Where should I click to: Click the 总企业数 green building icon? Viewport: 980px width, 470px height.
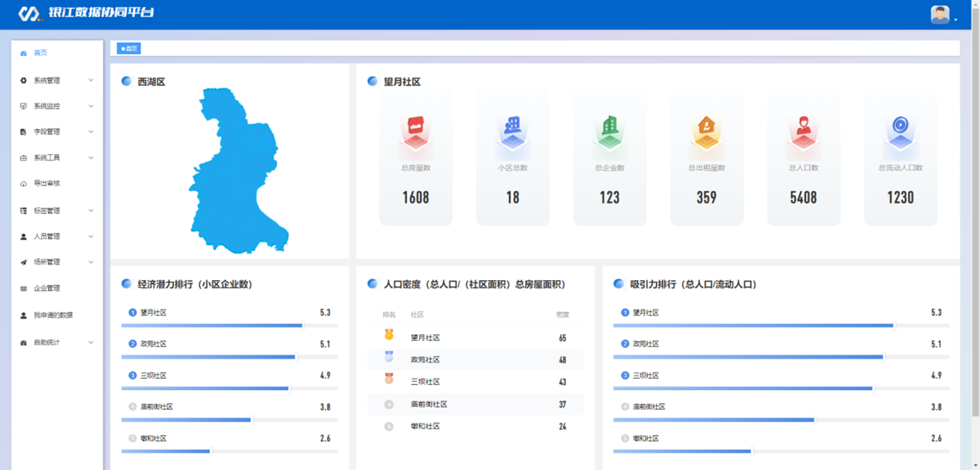[610, 130]
